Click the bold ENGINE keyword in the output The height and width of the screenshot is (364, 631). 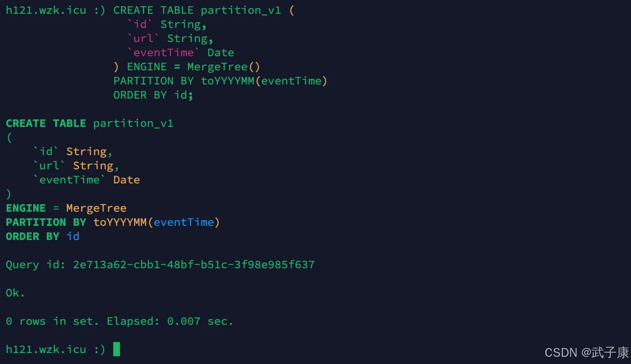click(26, 208)
